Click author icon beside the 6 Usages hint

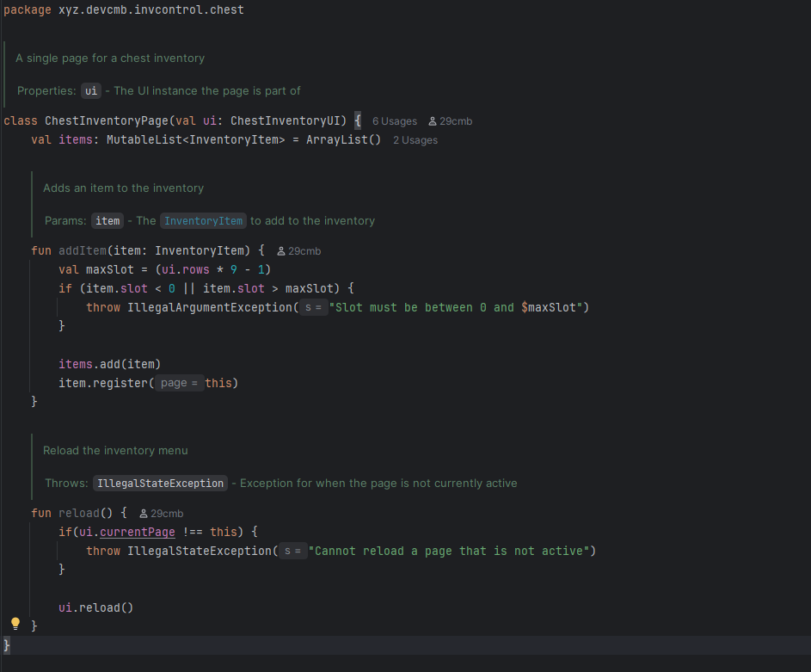[x=433, y=121]
